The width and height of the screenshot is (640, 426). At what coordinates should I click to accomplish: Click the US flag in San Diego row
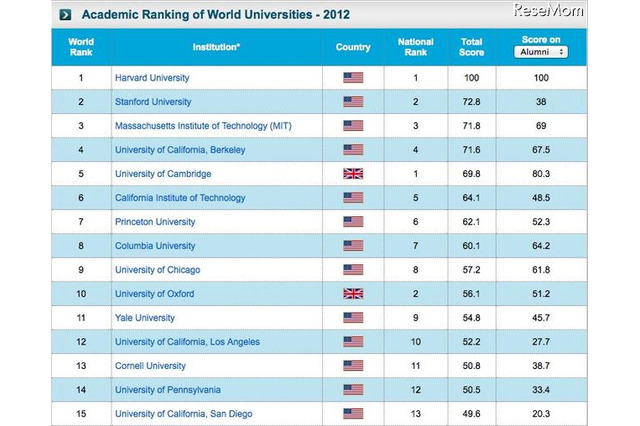tap(353, 414)
